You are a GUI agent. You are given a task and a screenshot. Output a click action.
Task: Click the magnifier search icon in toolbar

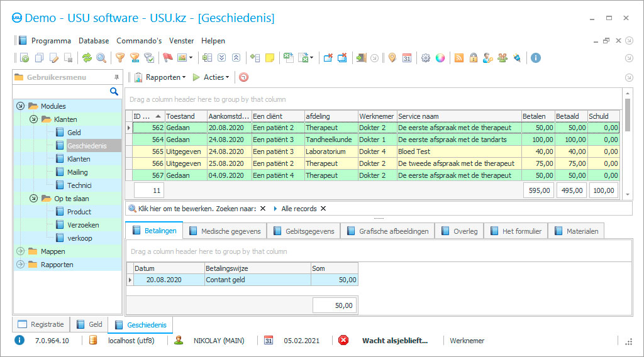(x=101, y=58)
